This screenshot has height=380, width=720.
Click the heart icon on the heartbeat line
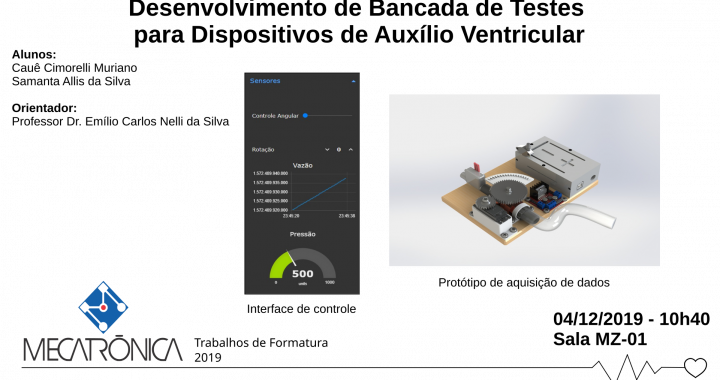[695, 367]
